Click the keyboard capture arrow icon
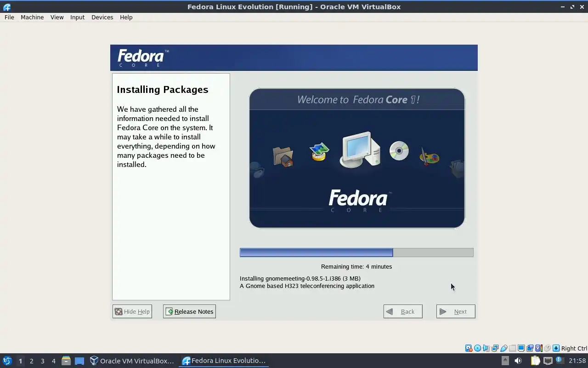Viewport: 588px width, 368px height. pyautogui.click(x=556, y=348)
